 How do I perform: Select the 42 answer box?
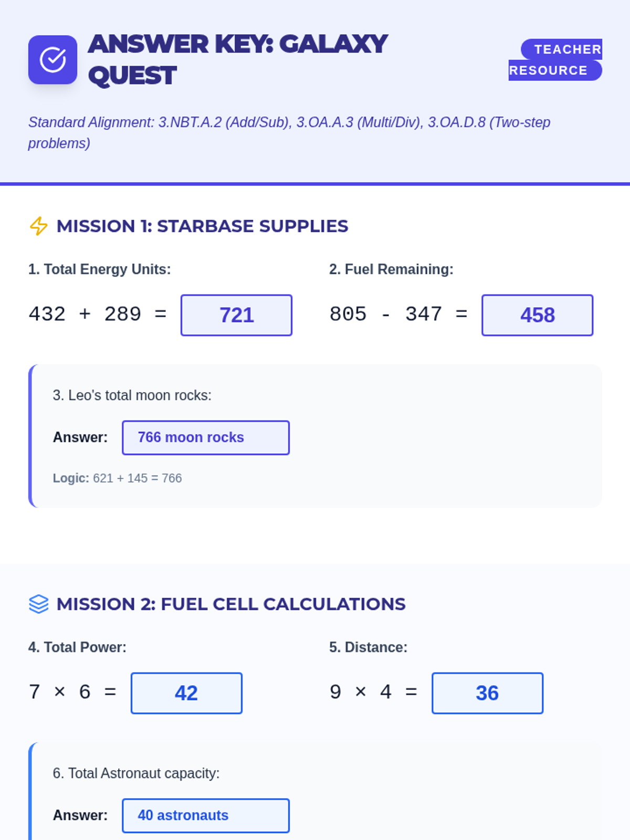tap(186, 693)
